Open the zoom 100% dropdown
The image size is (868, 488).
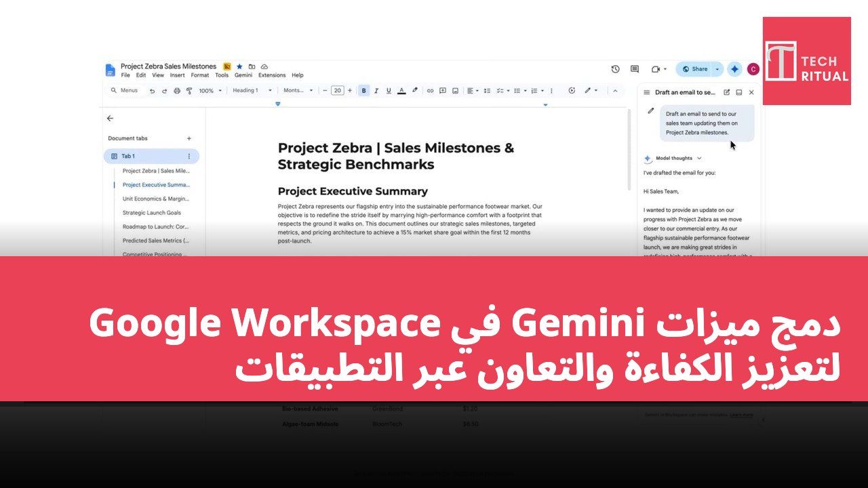(x=210, y=91)
